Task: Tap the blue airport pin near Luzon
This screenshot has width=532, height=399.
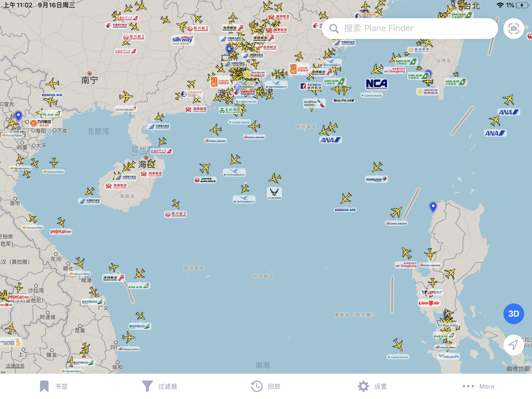Action: coord(433,207)
